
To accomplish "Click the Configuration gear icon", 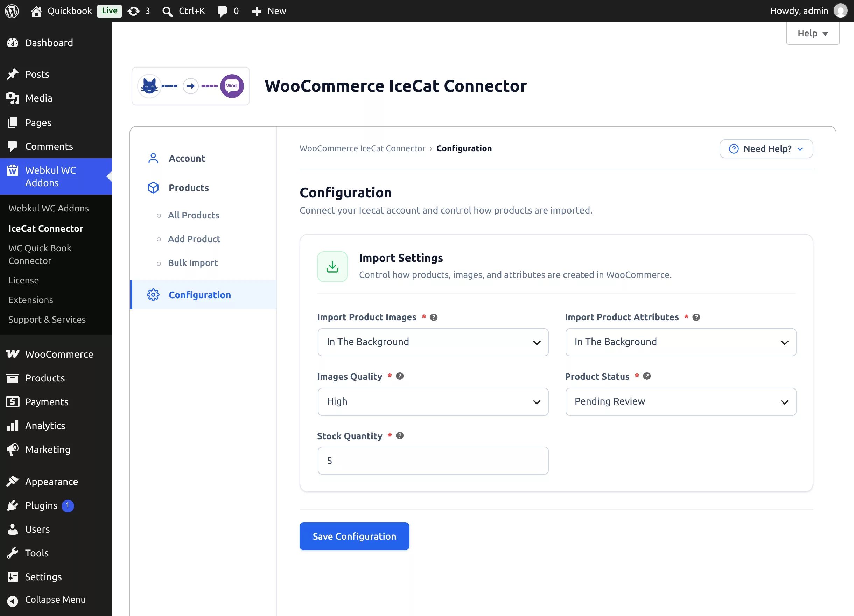I will coord(153,295).
